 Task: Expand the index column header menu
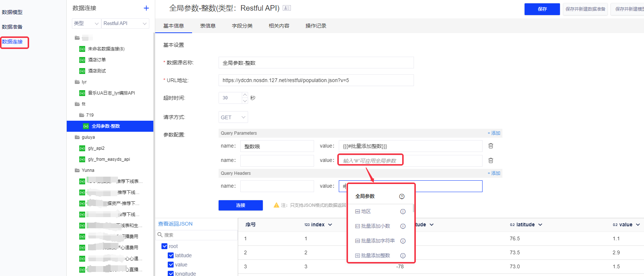point(330,225)
